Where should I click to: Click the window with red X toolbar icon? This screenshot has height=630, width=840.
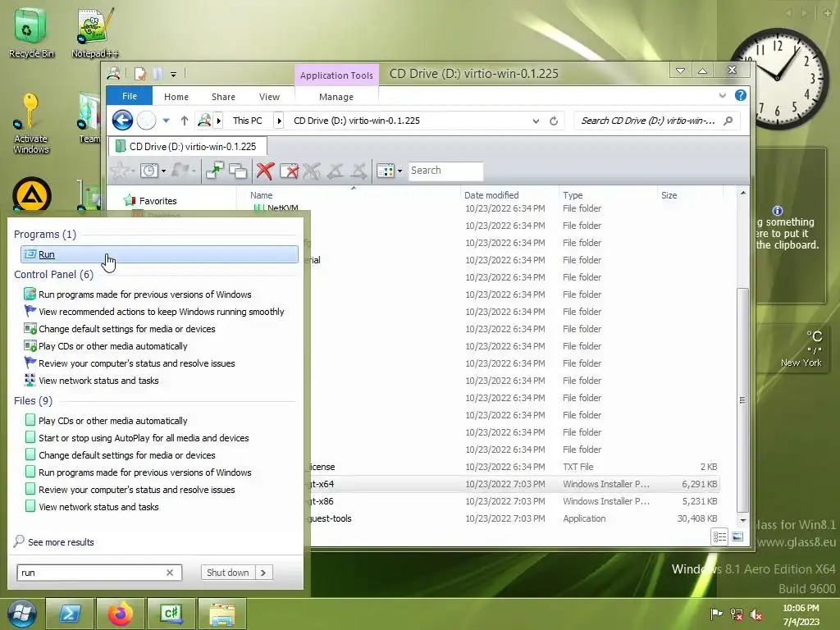tap(289, 171)
